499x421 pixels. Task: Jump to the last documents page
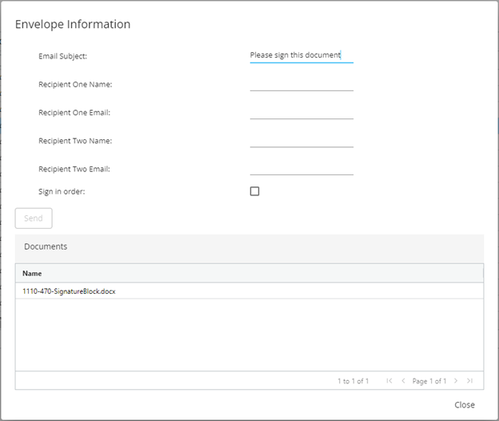470,381
